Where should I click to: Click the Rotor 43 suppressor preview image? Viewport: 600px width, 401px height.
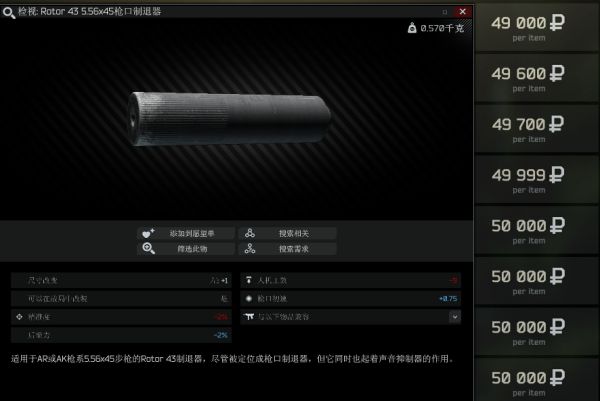click(230, 120)
